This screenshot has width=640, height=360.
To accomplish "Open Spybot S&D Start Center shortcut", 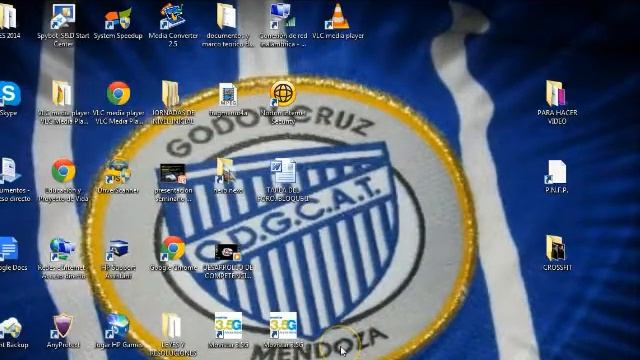I will [63, 17].
